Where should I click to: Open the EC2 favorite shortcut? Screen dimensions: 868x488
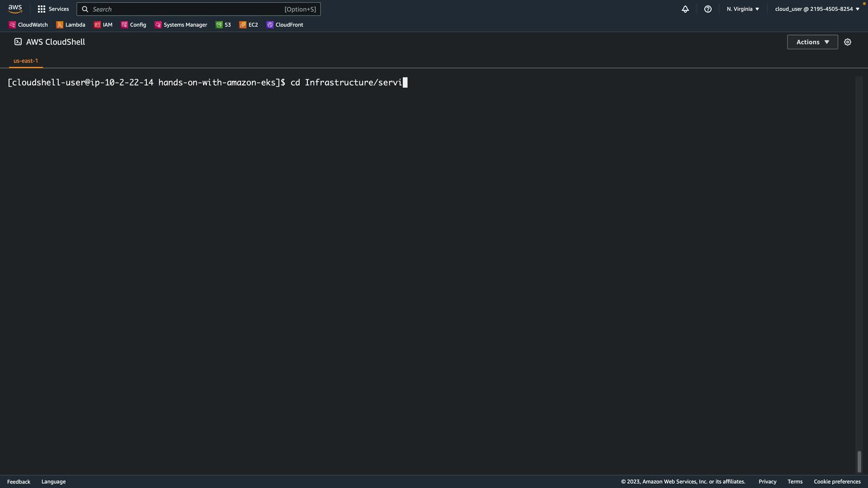(249, 25)
